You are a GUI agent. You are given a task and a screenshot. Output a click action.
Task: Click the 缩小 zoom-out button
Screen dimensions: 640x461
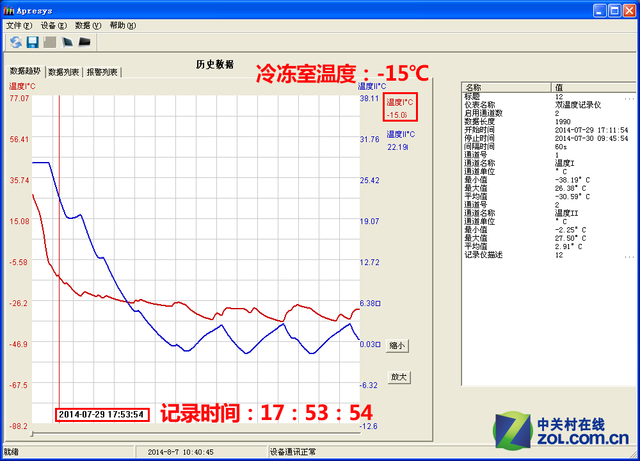397,346
